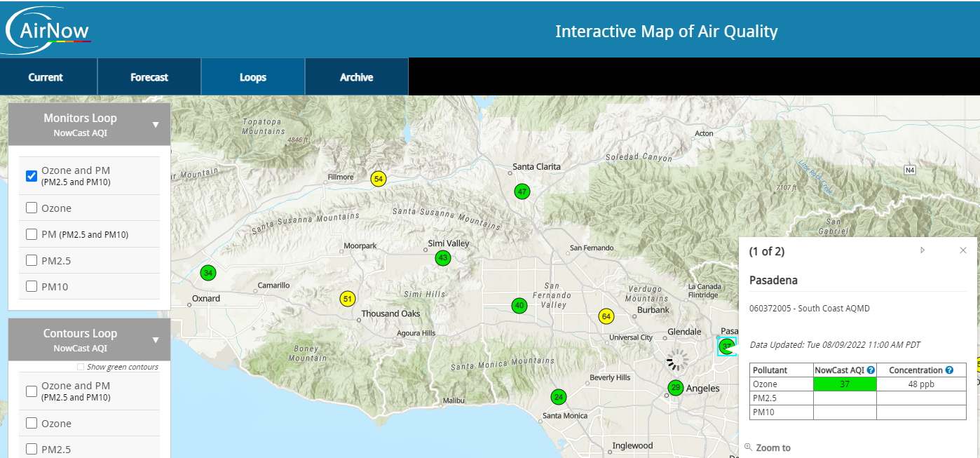
Task: Click the 060372005 - South Coast AQMD text
Action: click(810, 308)
